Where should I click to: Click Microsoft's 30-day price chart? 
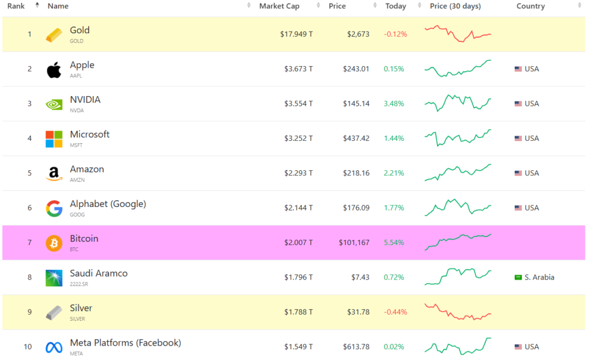pyautogui.click(x=458, y=138)
